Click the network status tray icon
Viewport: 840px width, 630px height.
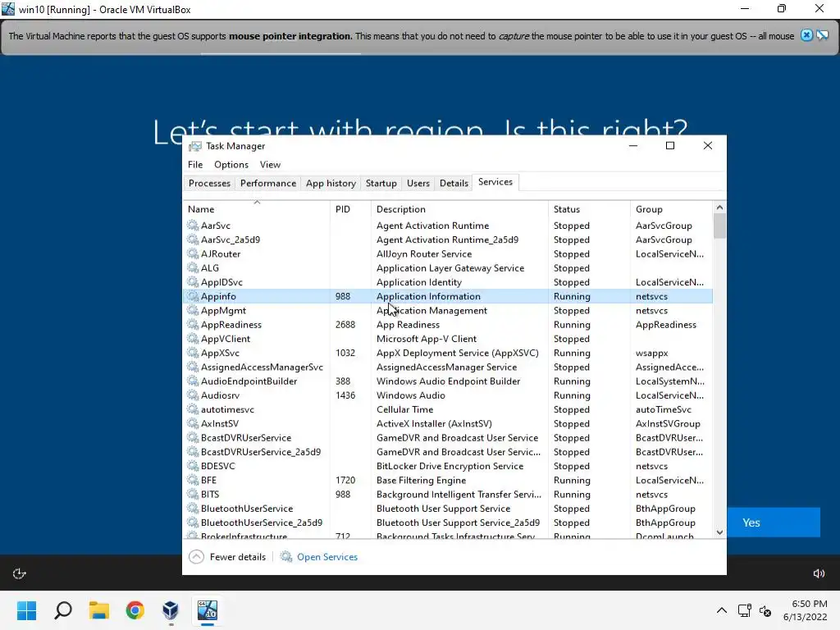coord(744,610)
